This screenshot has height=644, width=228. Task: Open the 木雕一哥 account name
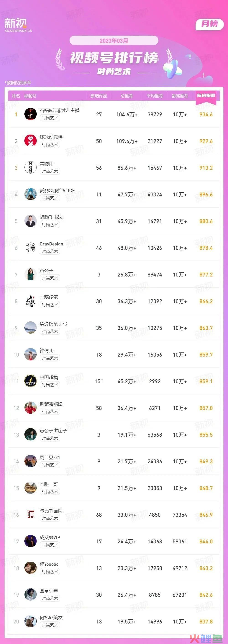(x=49, y=484)
